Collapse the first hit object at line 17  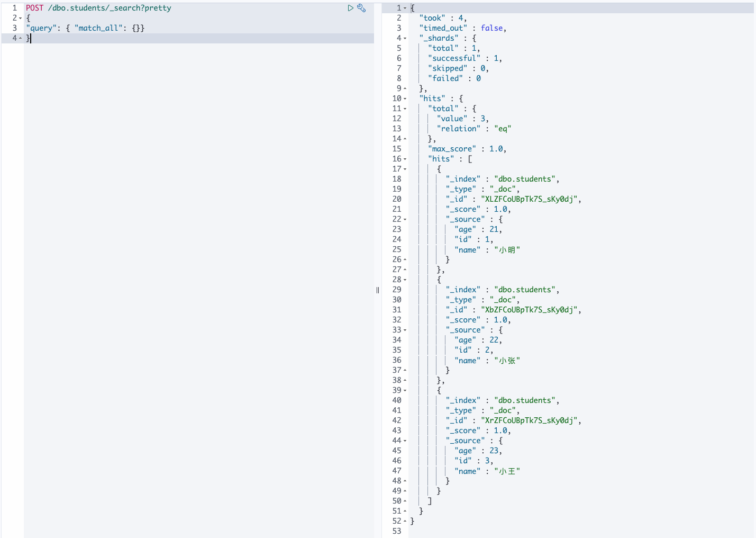405,169
